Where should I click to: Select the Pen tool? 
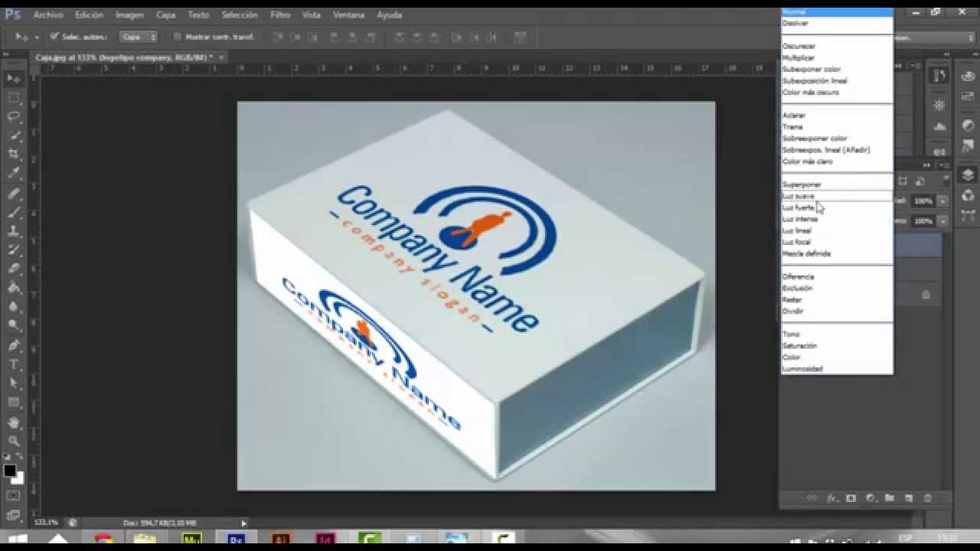14,345
